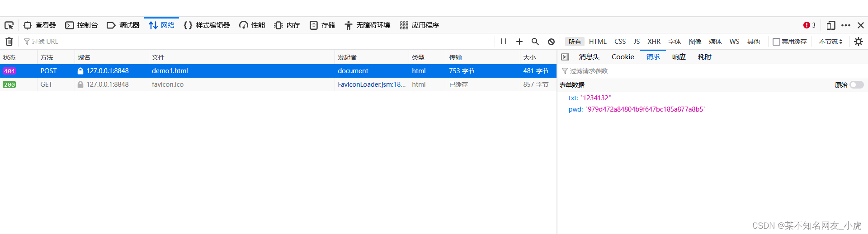Select the Network (网络) tab

(x=161, y=25)
